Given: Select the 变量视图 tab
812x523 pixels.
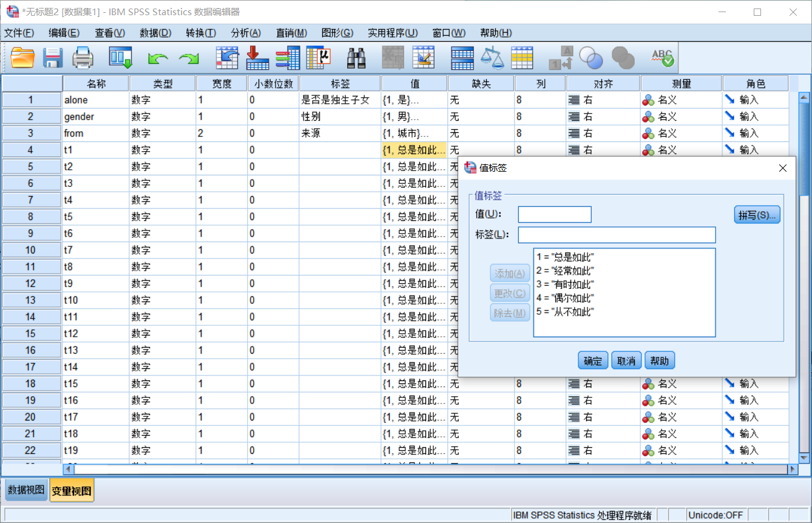Looking at the screenshot, I should tap(72, 491).
